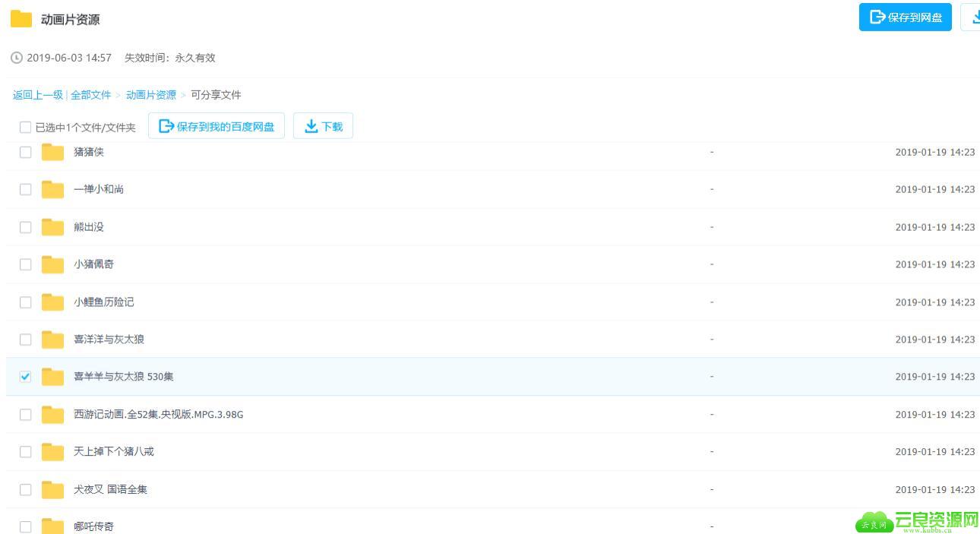Tick the checkbox for 犬夜叉 国语全集
The width and height of the screenshot is (980, 534).
pos(25,490)
